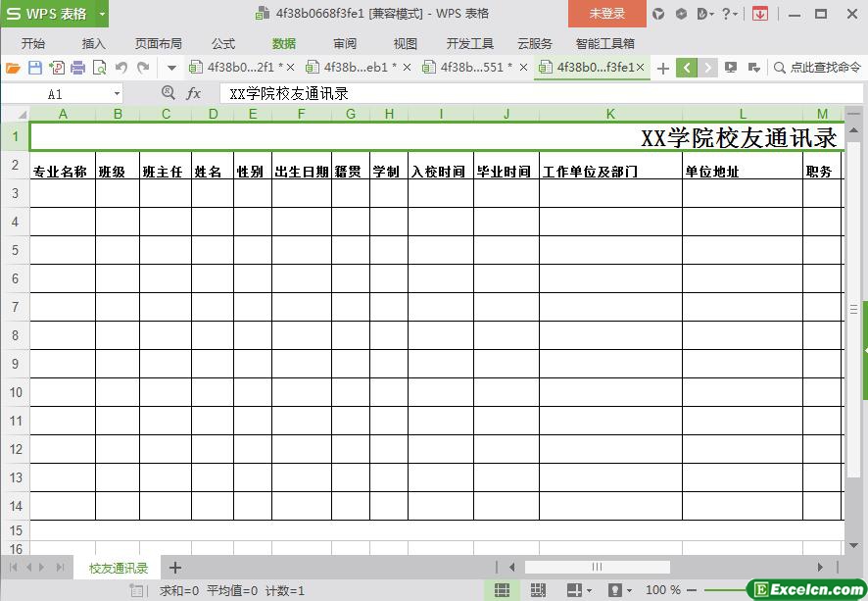Open the 开始 ribbon tab
The width and height of the screenshot is (868, 601).
[x=33, y=44]
